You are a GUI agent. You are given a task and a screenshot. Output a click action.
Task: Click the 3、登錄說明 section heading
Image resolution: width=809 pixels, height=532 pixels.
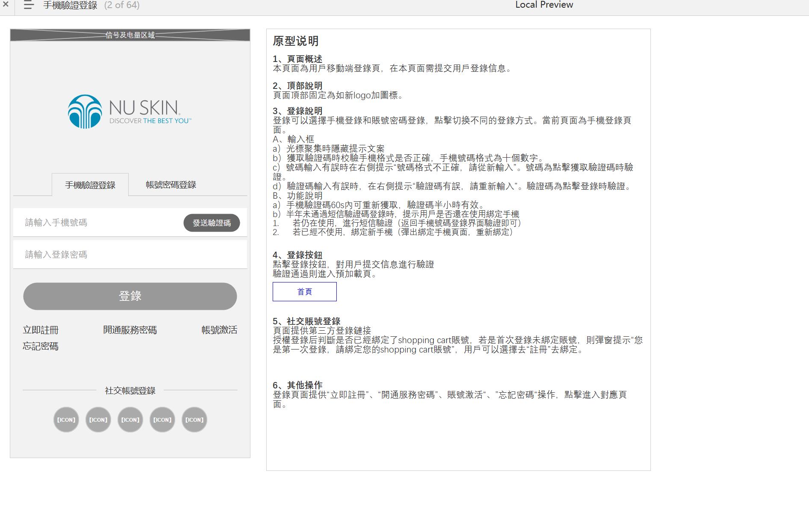click(297, 111)
